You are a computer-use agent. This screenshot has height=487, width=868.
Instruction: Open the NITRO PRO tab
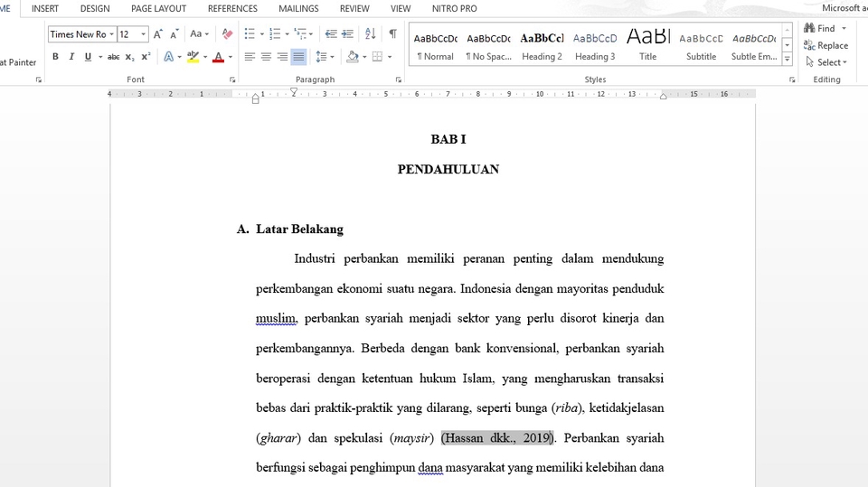[455, 9]
